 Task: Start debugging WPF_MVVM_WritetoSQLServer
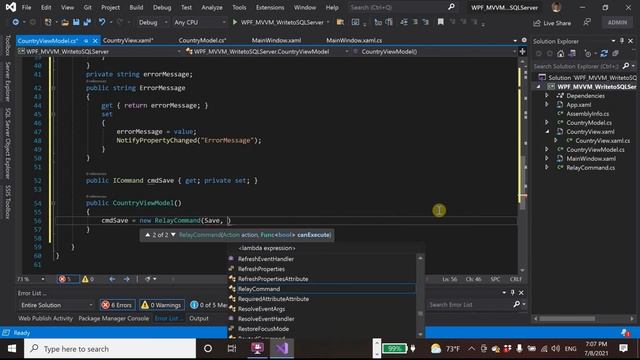click(280, 22)
